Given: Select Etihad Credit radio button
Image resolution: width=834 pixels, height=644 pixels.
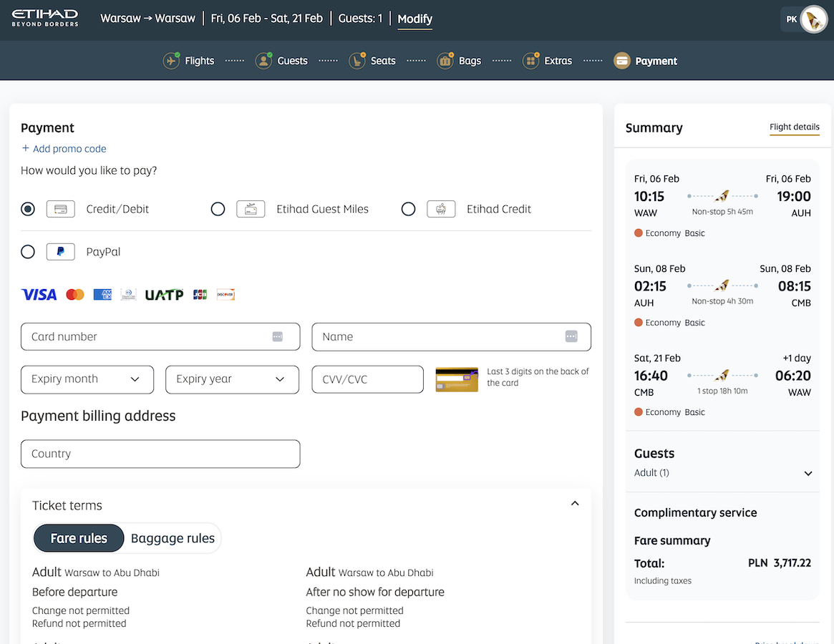Looking at the screenshot, I should (x=408, y=209).
